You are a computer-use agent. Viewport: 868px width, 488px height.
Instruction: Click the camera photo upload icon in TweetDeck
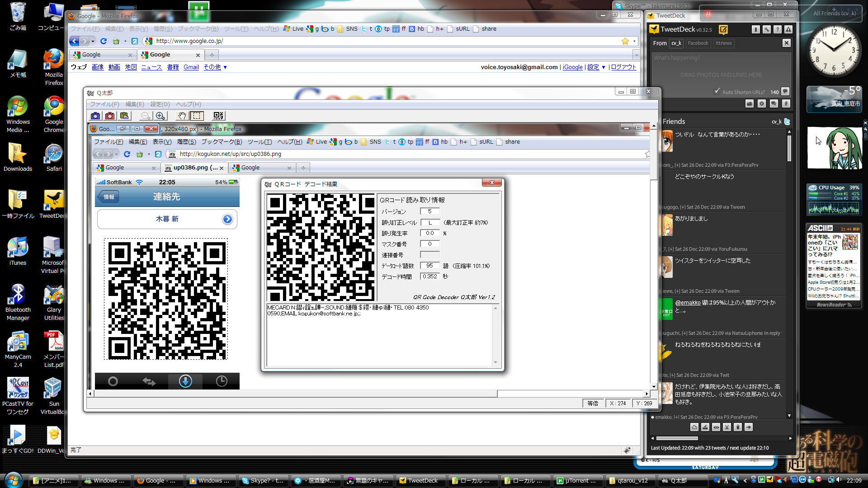pos(750,104)
